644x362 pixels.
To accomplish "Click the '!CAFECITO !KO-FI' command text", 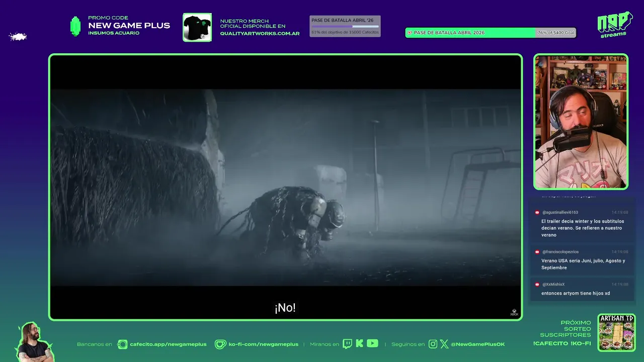I will pyautogui.click(x=562, y=343).
